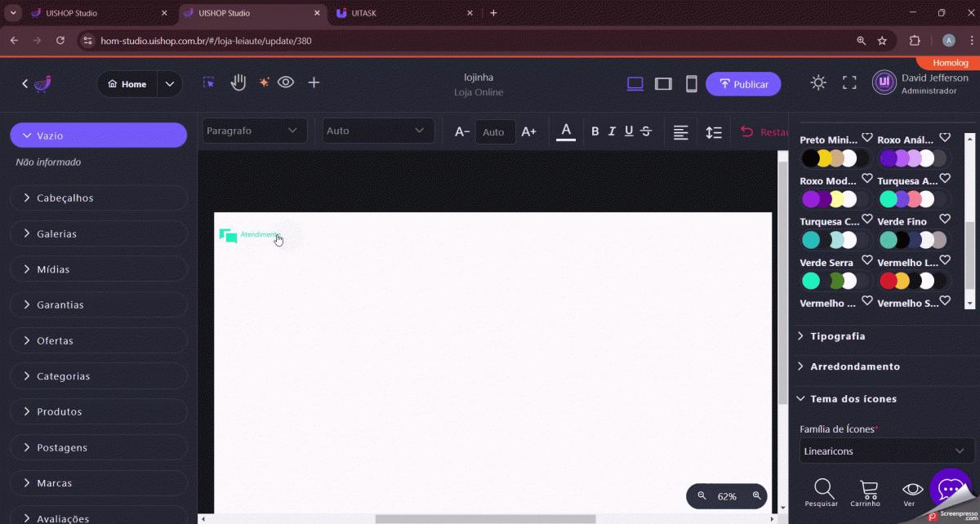Image resolution: width=980 pixels, height=524 pixels.
Task: Select the Roxo Análogo color palette swatches
Action: (912, 158)
